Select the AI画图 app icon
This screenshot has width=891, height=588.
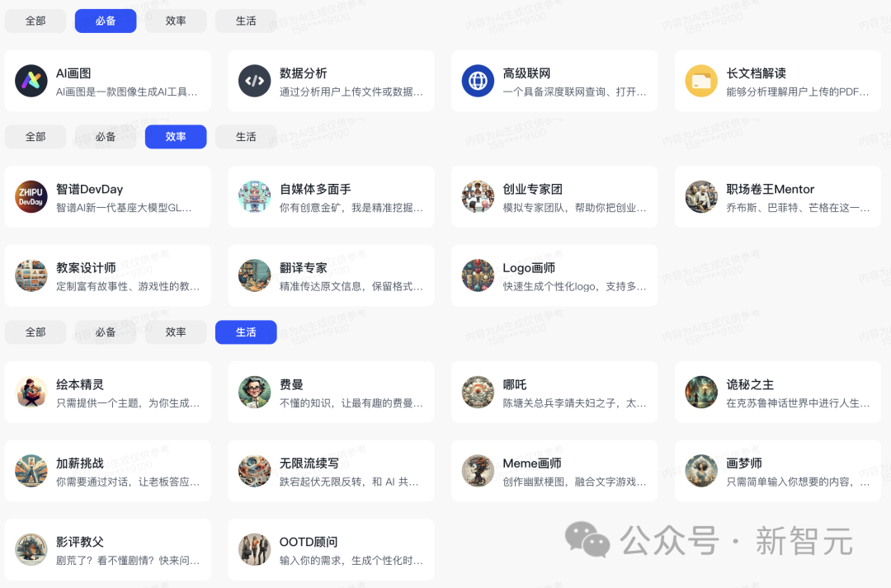(x=31, y=80)
